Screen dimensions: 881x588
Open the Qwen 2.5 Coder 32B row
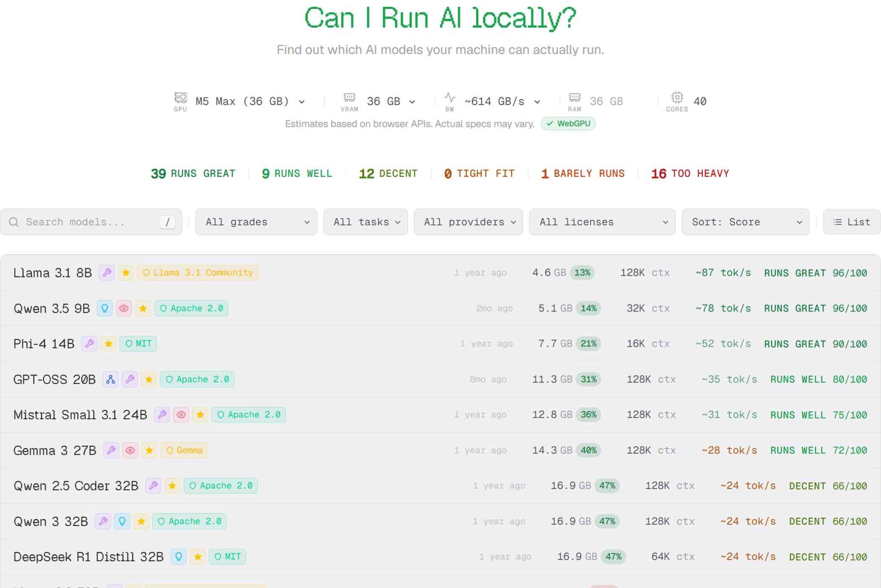pos(75,486)
